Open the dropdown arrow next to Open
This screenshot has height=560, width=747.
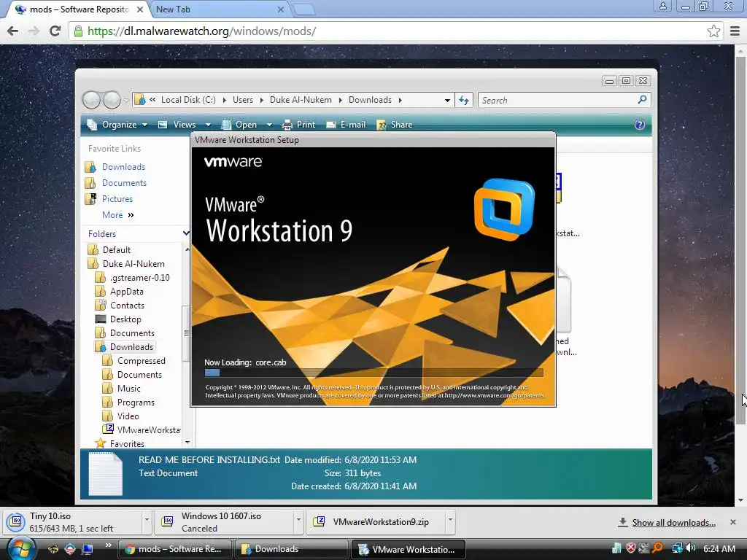coord(269,125)
